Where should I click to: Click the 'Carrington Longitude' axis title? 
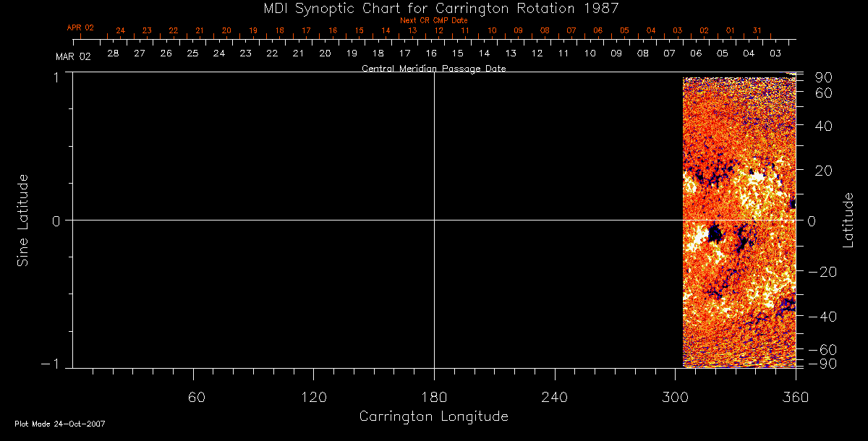click(433, 416)
